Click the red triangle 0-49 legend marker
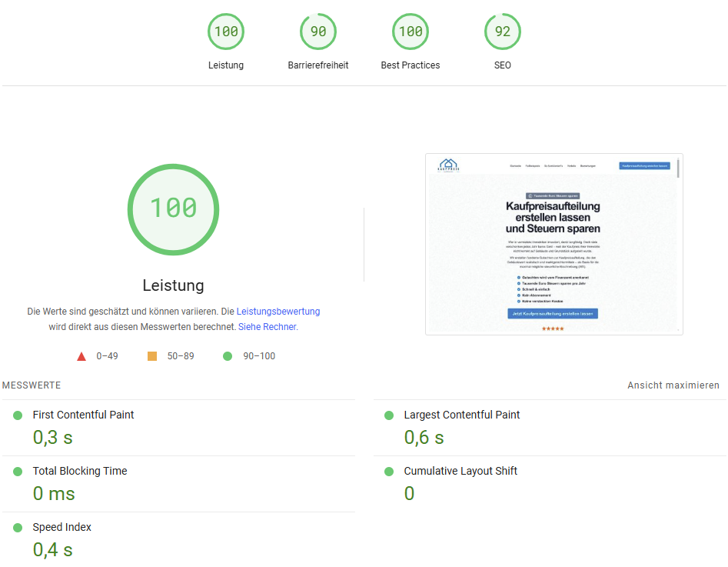 [x=81, y=355]
